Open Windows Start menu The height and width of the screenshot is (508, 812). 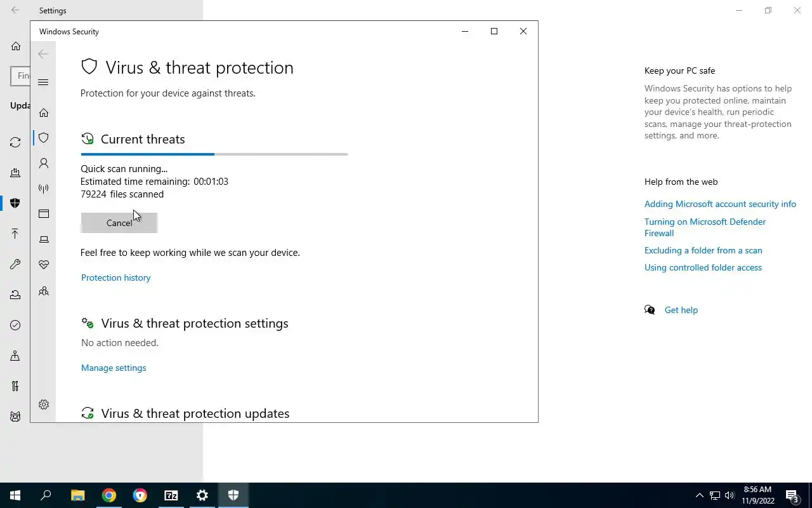click(x=15, y=495)
